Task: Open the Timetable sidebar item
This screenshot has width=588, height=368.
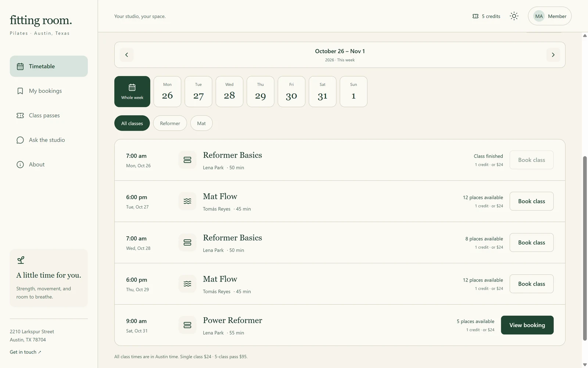Action: (49, 66)
